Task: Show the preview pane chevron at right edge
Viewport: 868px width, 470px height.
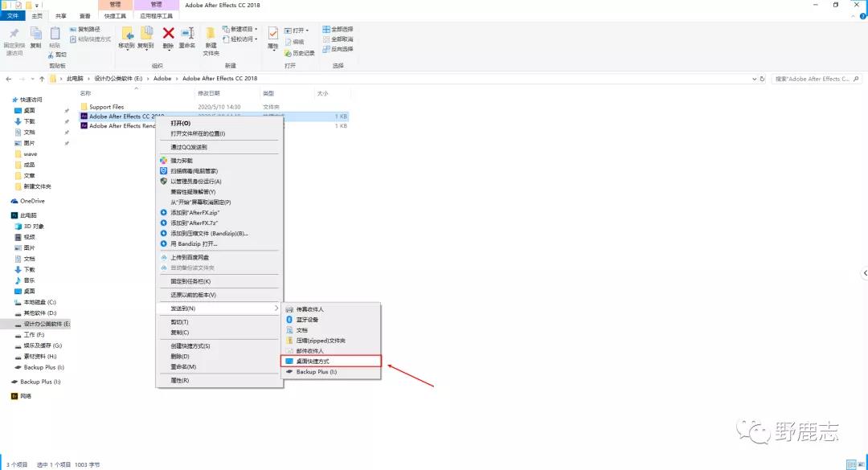Action: (865, 273)
